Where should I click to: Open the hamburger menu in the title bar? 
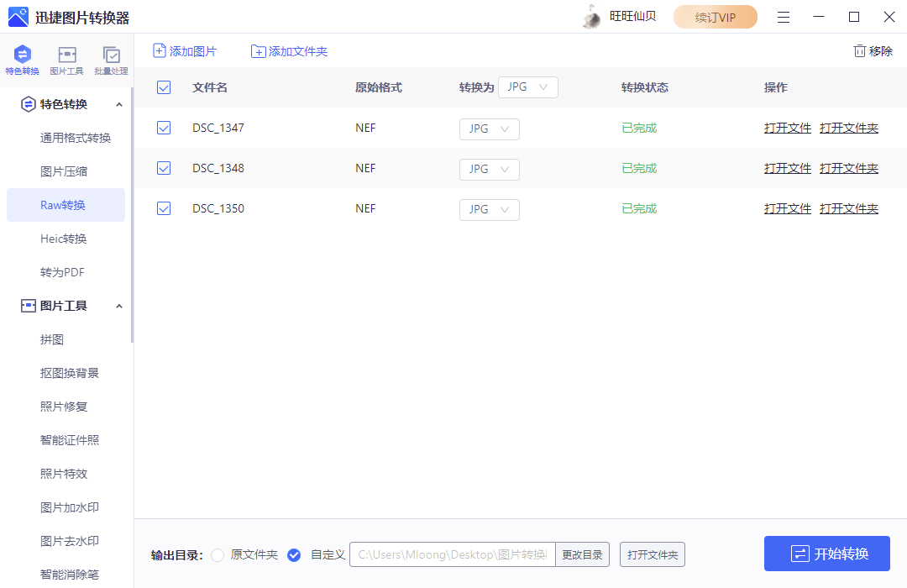tap(783, 16)
